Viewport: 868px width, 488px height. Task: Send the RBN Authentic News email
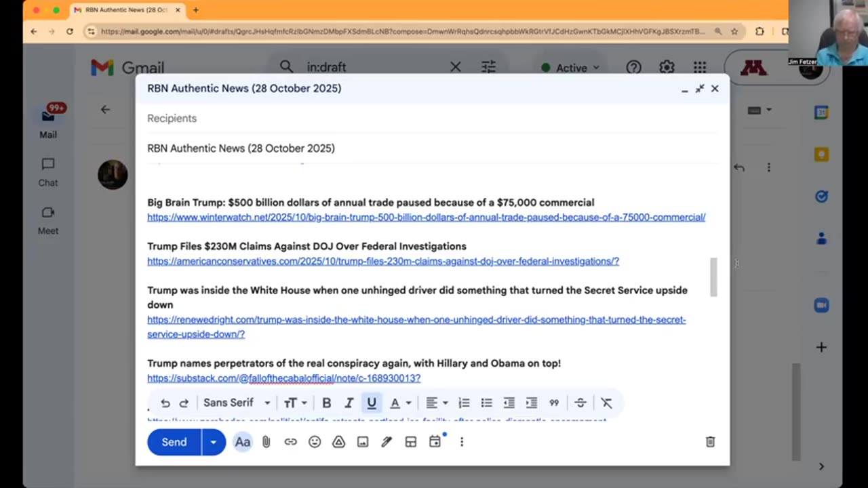click(x=174, y=442)
